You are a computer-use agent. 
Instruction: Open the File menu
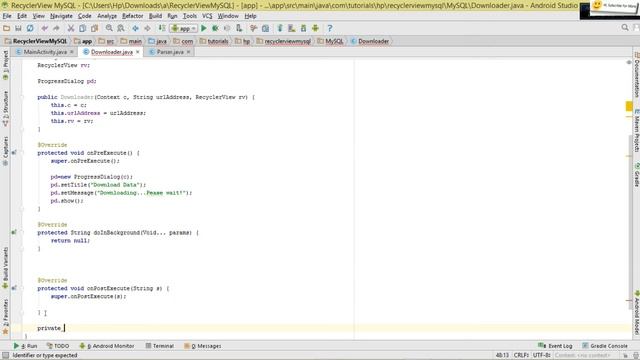click(7, 16)
